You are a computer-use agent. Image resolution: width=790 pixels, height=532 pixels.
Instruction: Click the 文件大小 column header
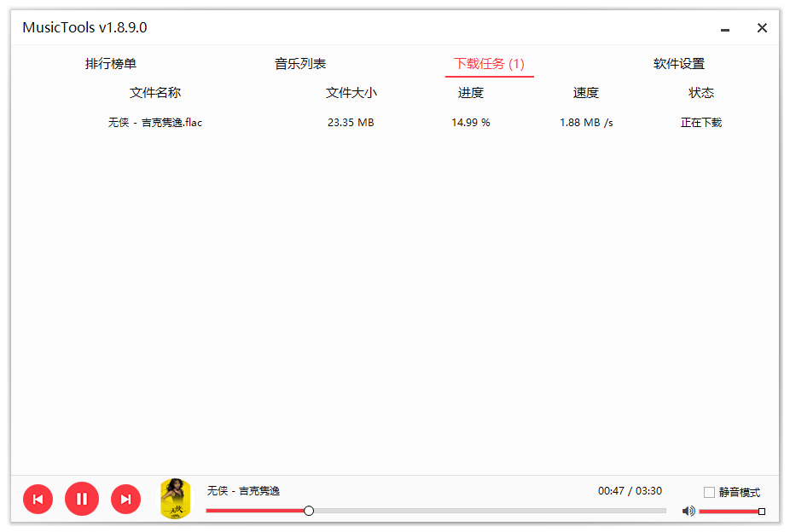tap(351, 93)
